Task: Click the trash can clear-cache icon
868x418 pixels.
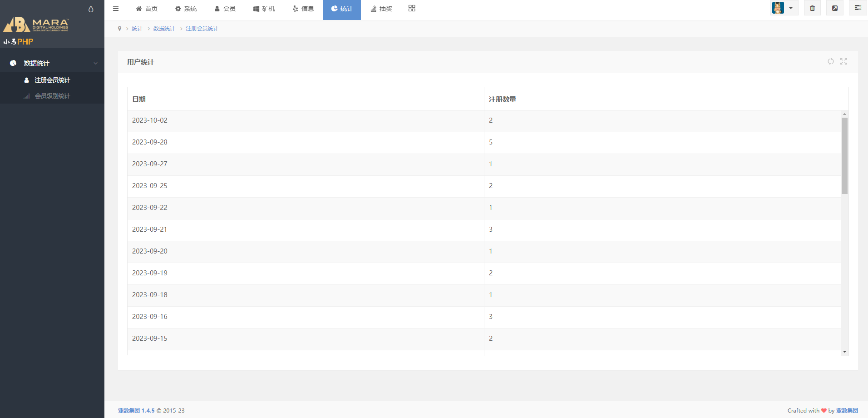Action: click(812, 8)
